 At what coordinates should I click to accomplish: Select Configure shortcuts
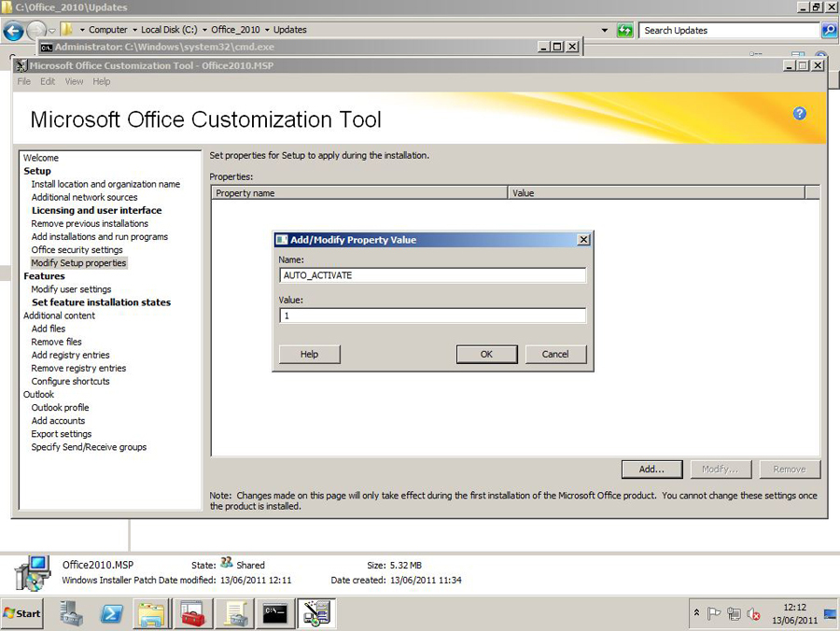pos(70,382)
